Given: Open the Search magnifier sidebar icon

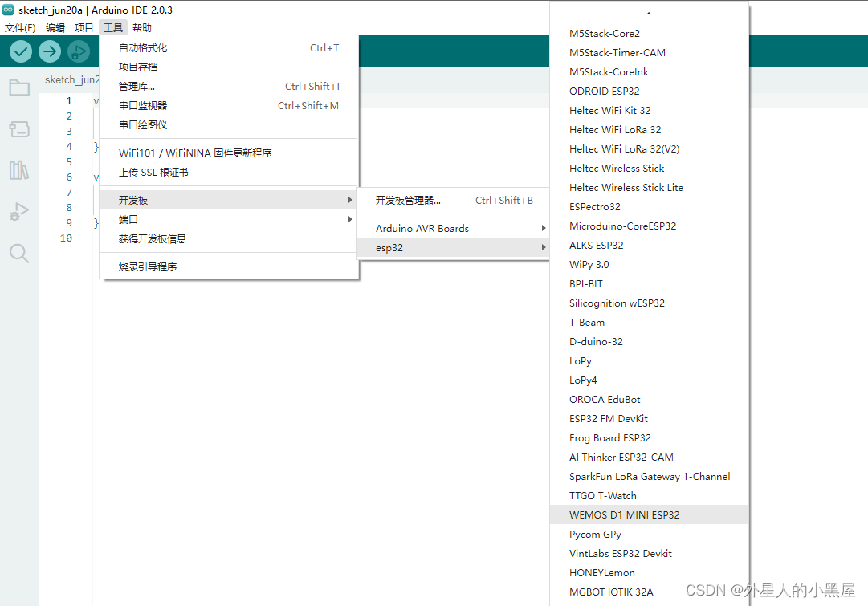Looking at the screenshot, I should tap(19, 253).
